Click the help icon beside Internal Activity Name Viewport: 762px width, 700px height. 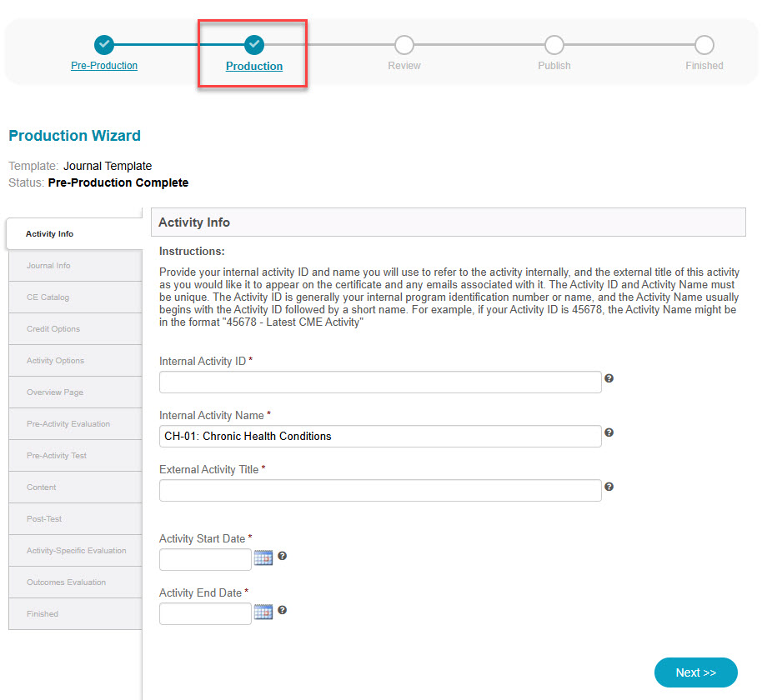click(609, 432)
